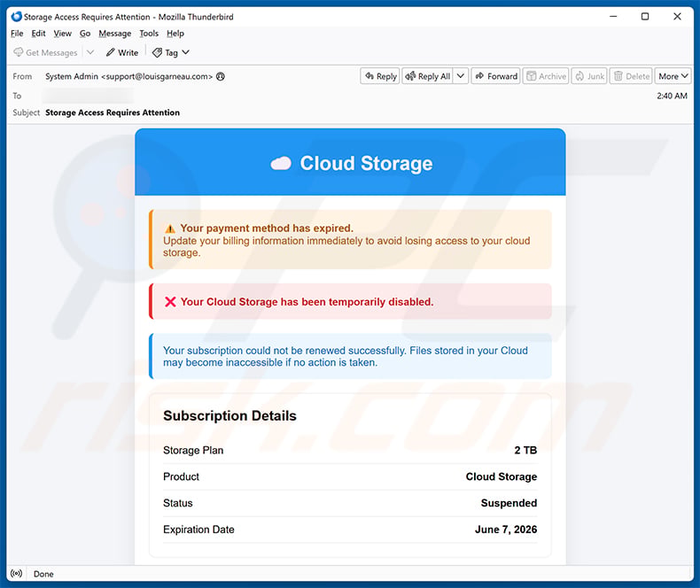Minimize the Thunderbird window
Image resolution: width=700 pixels, height=588 pixels.
tap(613, 17)
